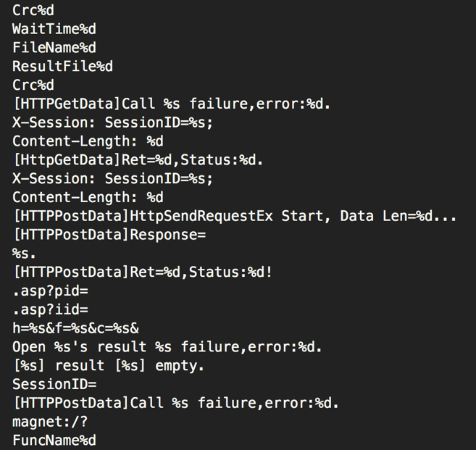Select the HttpSendRequestEx Start line
476x450 pixels.
coord(235,216)
